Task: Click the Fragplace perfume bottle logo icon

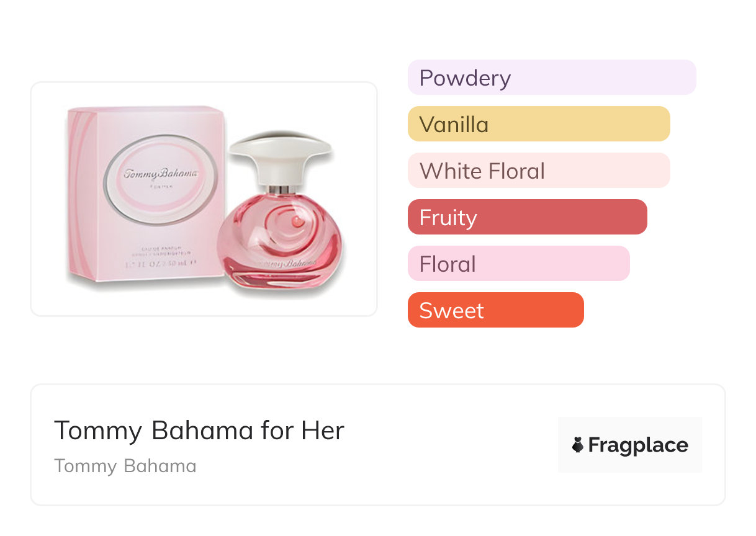Action: (x=578, y=445)
